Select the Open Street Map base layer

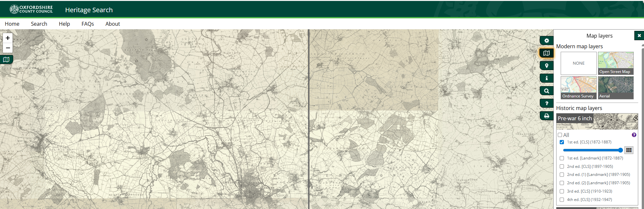click(x=616, y=63)
